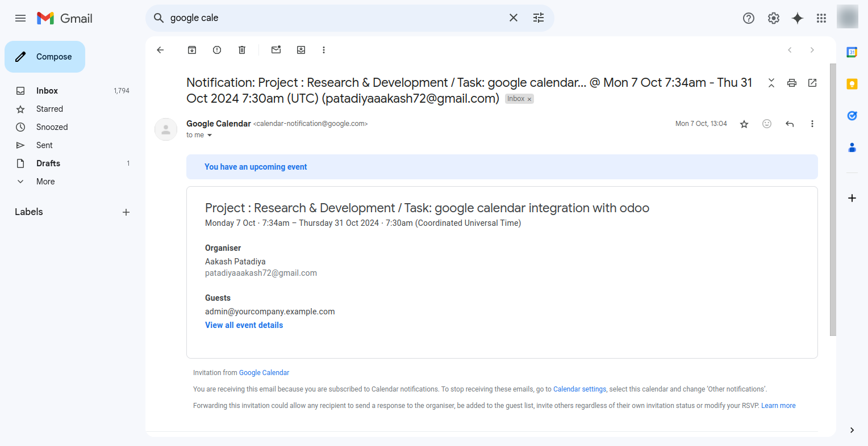Open Google Tasks side panel icon
868x446 pixels.
[x=852, y=116]
